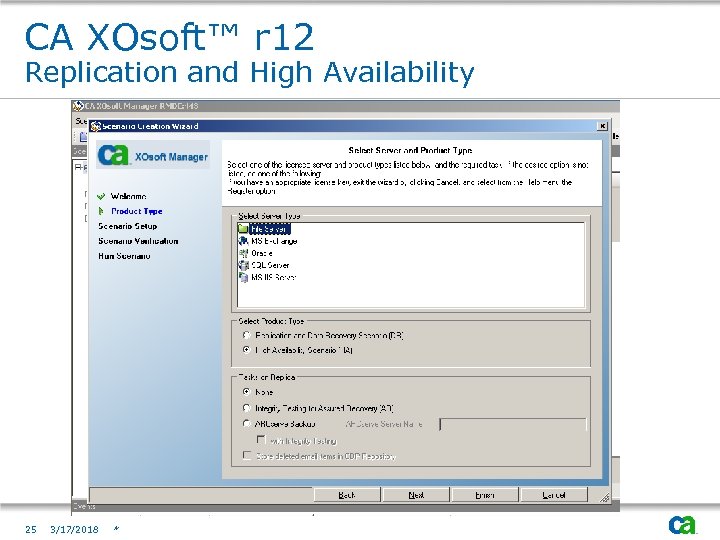Select SQL Server in server type list
The width and height of the screenshot is (720, 540).
click(x=270, y=265)
